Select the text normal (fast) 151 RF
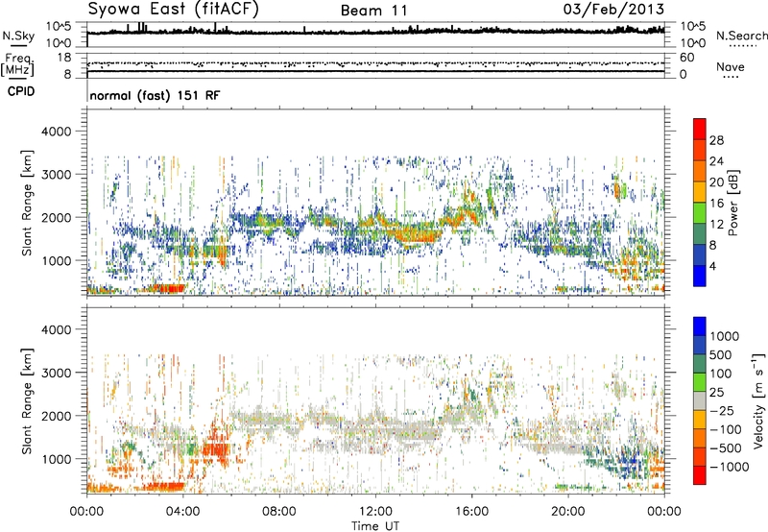The width and height of the screenshot is (768, 532). [x=155, y=95]
